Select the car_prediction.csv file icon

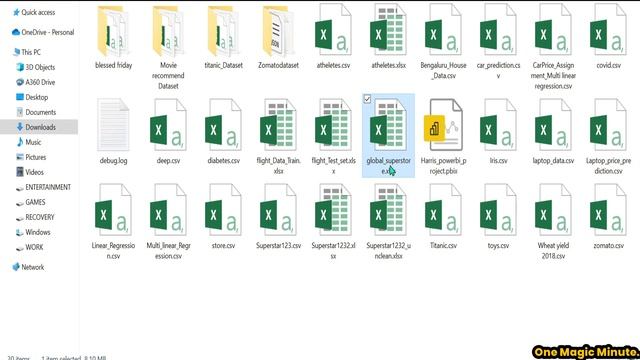click(498, 29)
